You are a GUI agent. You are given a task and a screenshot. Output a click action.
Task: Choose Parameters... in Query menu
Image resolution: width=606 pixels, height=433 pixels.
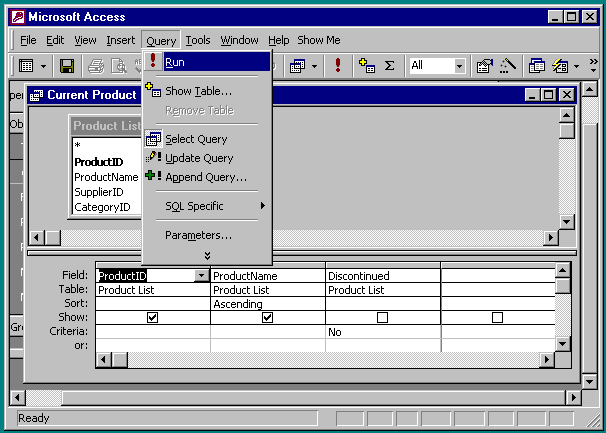(x=207, y=235)
